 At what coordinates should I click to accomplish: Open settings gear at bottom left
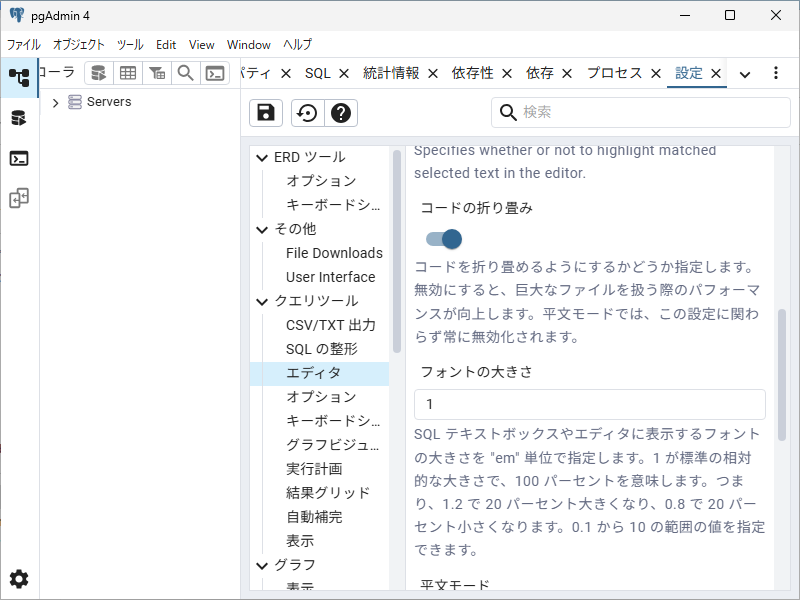point(19,579)
